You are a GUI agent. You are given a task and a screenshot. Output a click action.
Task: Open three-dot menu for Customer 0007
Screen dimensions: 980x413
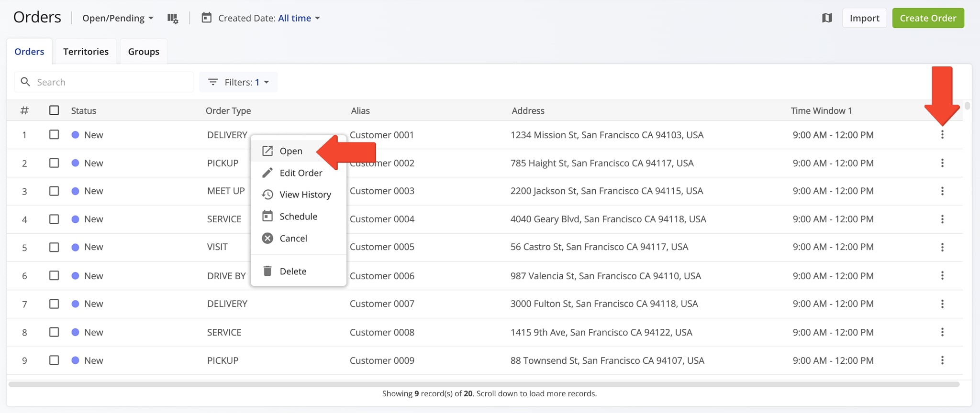click(x=942, y=304)
